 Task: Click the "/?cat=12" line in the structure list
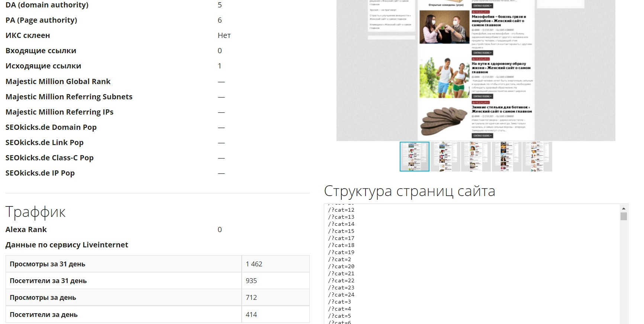[x=341, y=210]
